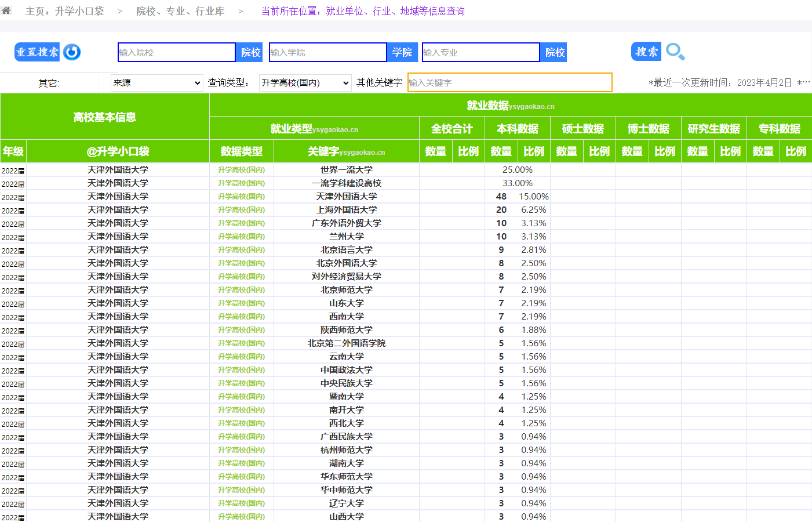This screenshot has height=522, width=812.
Task: Click the 院校 button beside major input
Action: 554,52
